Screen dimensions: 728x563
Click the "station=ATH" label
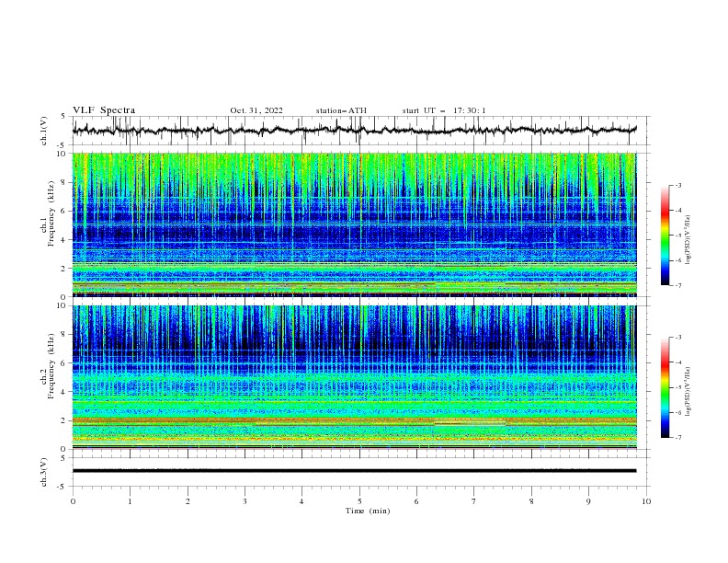[x=341, y=110]
